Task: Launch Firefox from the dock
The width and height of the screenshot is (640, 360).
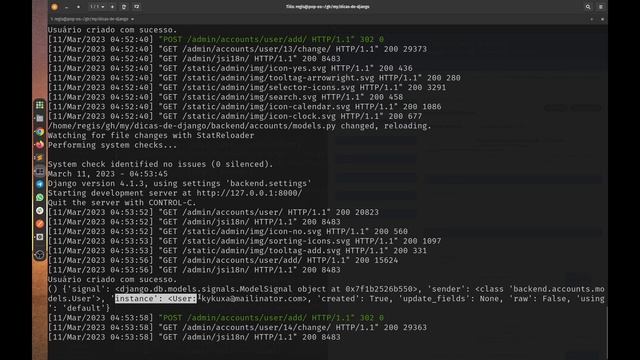Action: tap(40, 144)
